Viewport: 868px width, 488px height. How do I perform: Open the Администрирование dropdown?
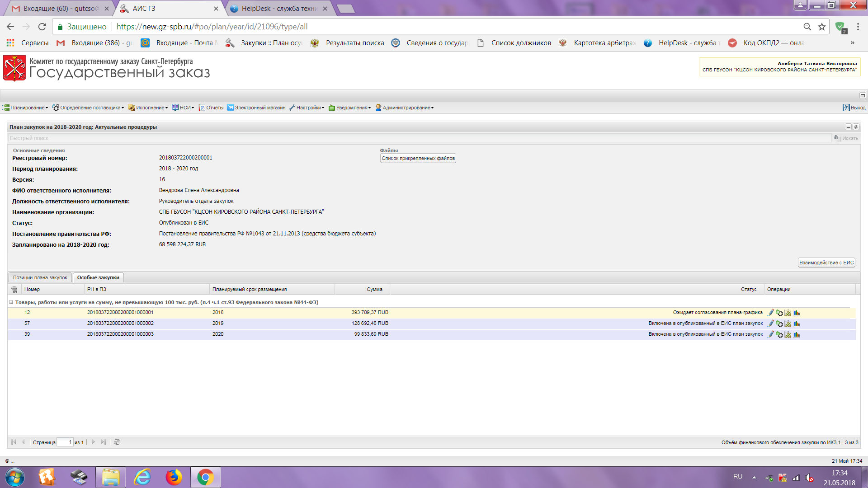pos(405,108)
